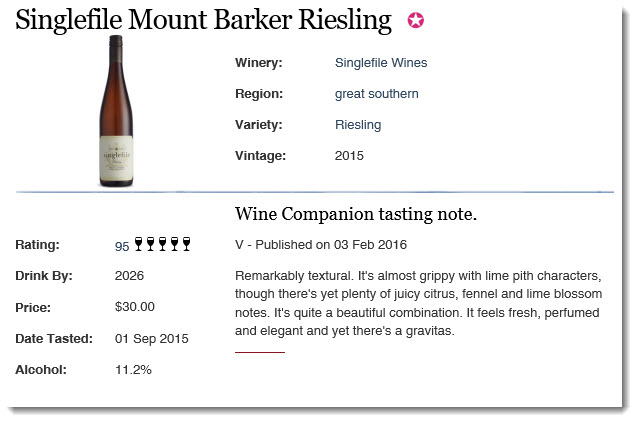Click the 2026 Drink By value
Screen dimensions: 637x422
pos(129,275)
